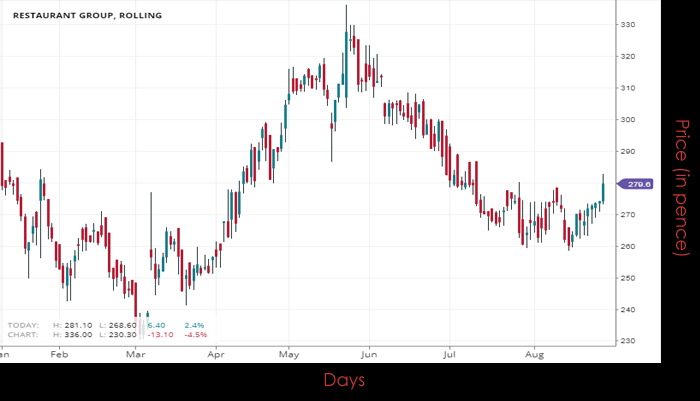Select the Jul label on time axis
Viewport: 700px width, 401px height.
click(449, 354)
